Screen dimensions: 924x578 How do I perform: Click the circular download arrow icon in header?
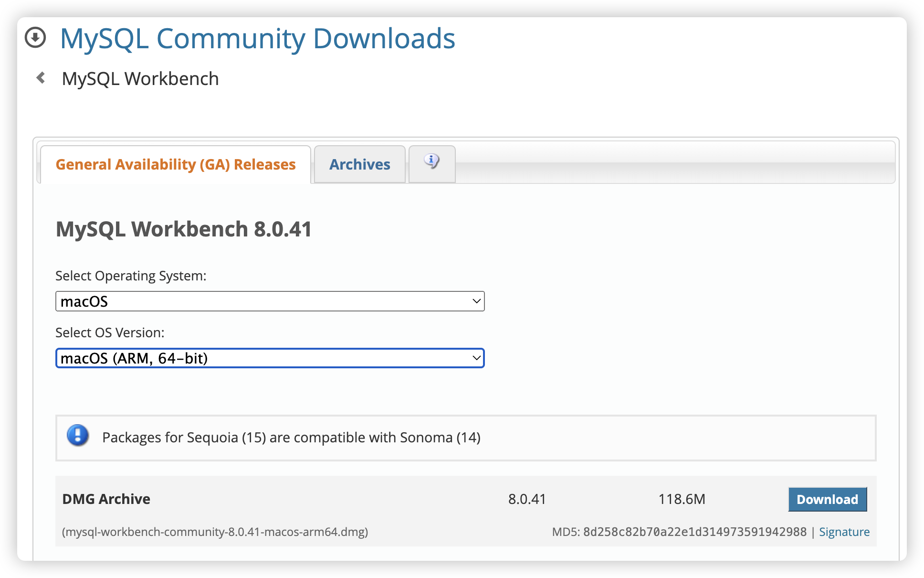(35, 38)
